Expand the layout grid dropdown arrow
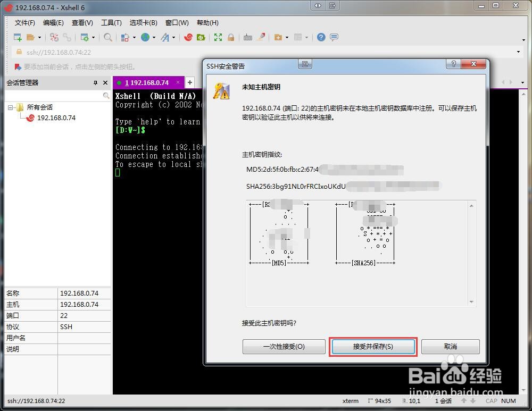Viewport: 532px width, 411px height. 307,37
